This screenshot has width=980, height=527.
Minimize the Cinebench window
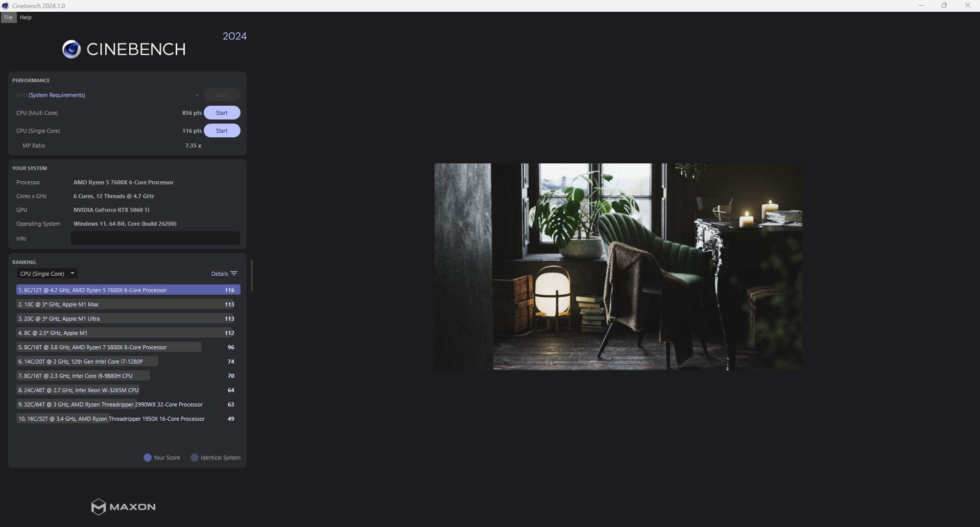coord(921,6)
